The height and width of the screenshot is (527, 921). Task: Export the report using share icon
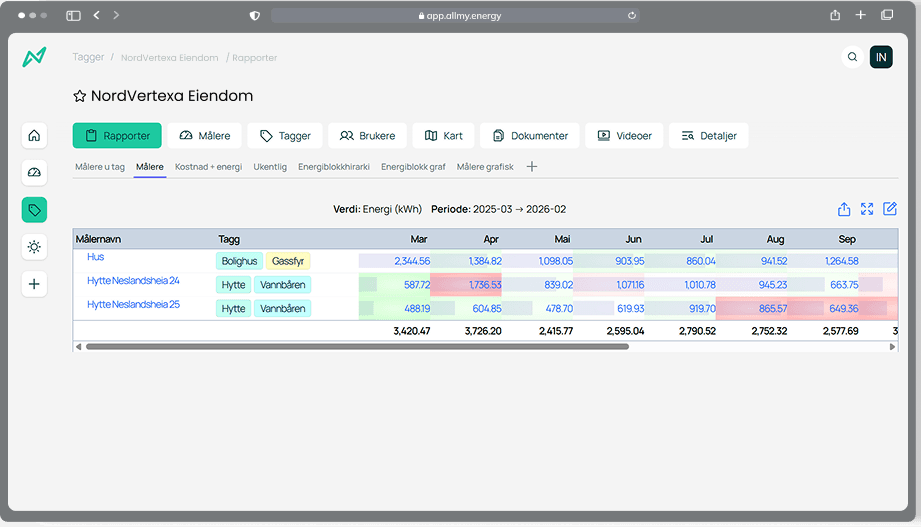[x=844, y=209]
